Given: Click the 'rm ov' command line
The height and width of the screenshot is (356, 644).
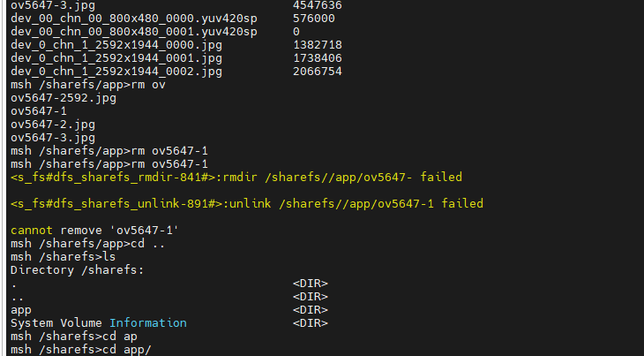Looking at the screenshot, I should point(88,85).
